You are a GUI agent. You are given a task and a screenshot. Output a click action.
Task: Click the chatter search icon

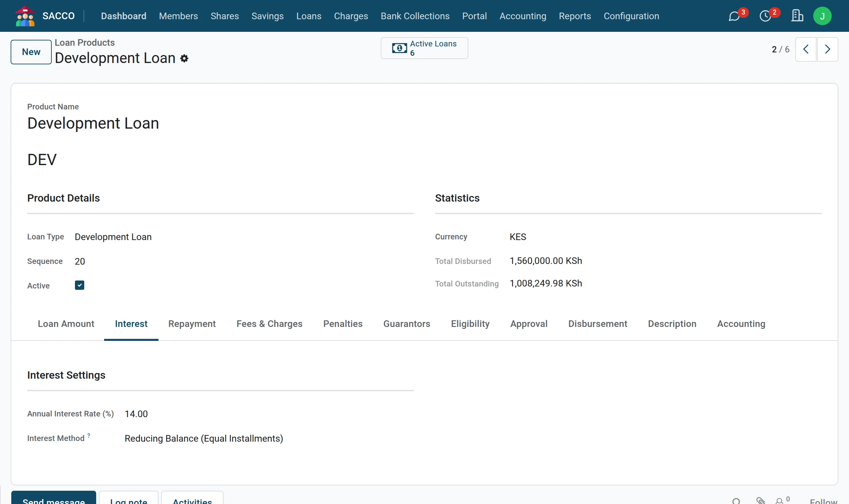coord(736,501)
